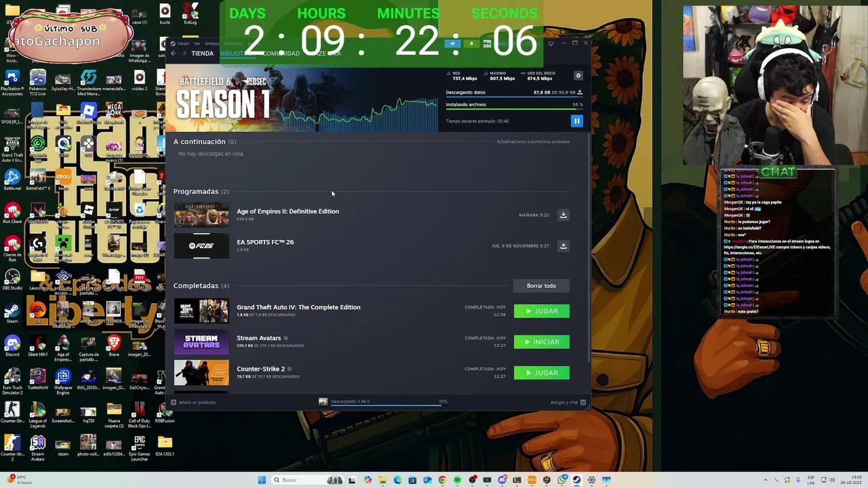This screenshot has width=868, height=488.
Task: Start EA SPORTS FC 26 download now
Action: click(563, 245)
